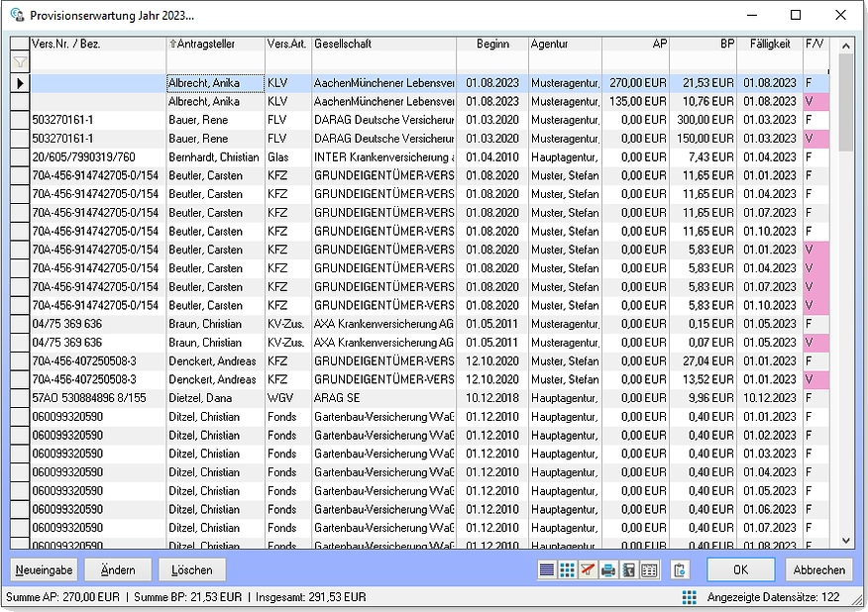Click '150,00 EUR' BP cell
The width and height of the screenshot is (868, 612).
click(x=704, y=139)
